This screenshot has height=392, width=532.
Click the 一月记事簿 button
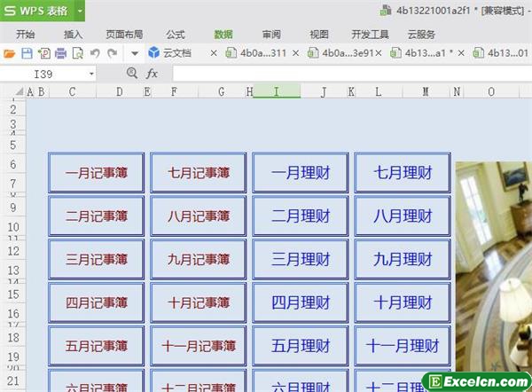[x=97, y=173]
